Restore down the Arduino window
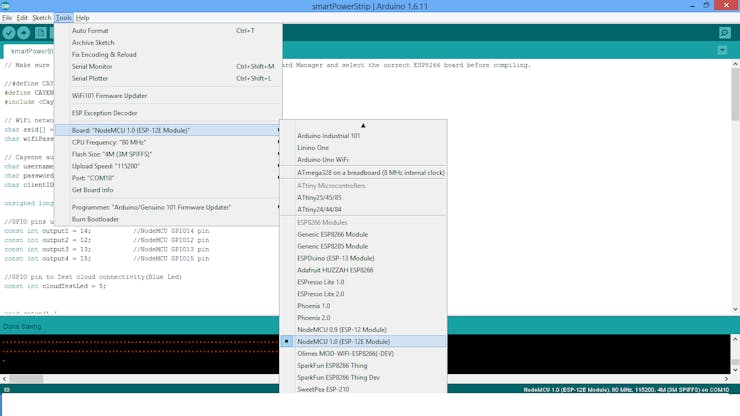The image size is (740, 416). [706, 6]
